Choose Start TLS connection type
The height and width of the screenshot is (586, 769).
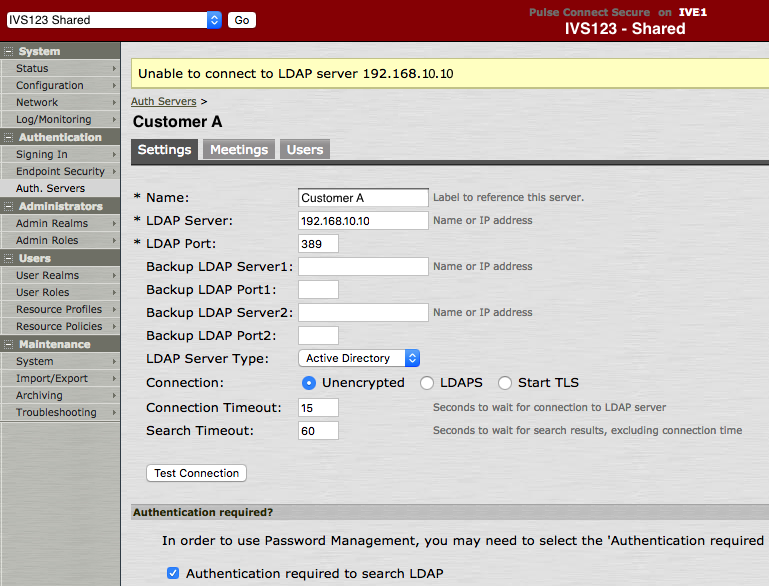[505, 383]
